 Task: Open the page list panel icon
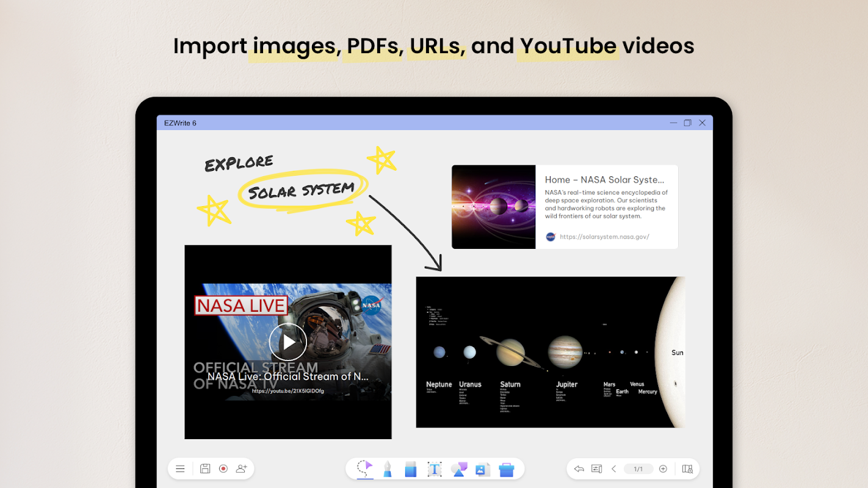click(597, 468)
